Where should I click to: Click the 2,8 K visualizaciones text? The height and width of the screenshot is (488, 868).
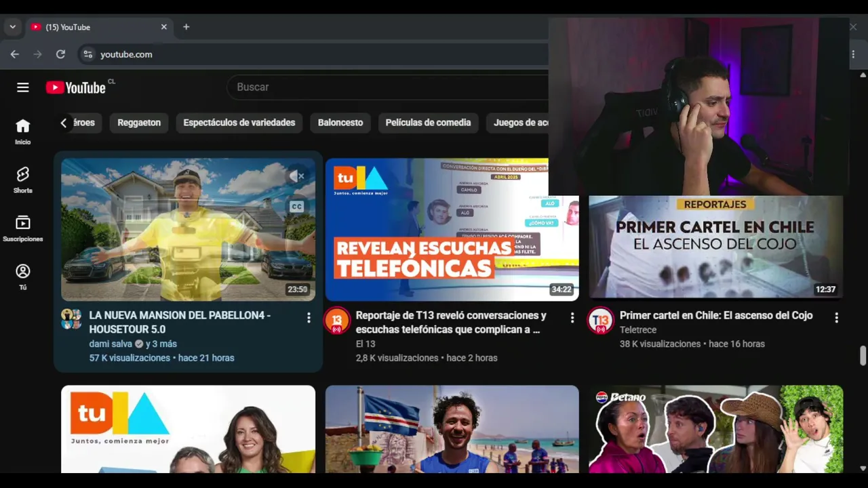[397, 358]
